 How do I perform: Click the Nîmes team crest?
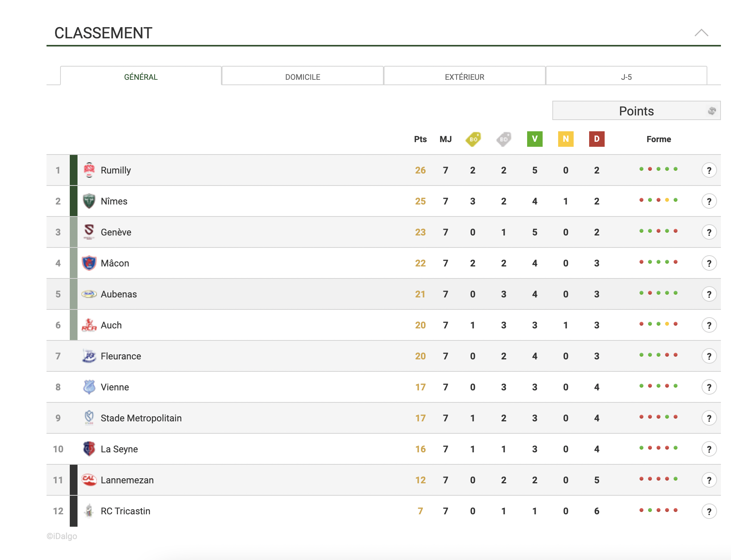click(x=89, y=201)
